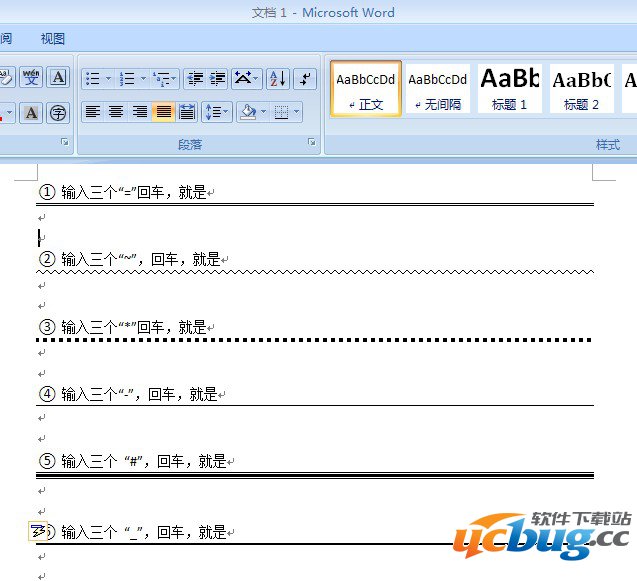Expand font color dropdown arrow
The image size is (637, 581).
click(x=10, y=113)
